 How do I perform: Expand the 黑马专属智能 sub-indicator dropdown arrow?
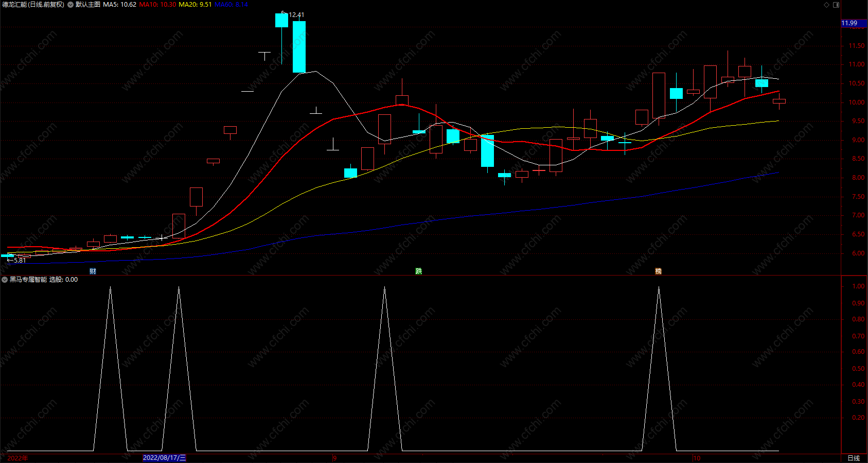point(5,280)
